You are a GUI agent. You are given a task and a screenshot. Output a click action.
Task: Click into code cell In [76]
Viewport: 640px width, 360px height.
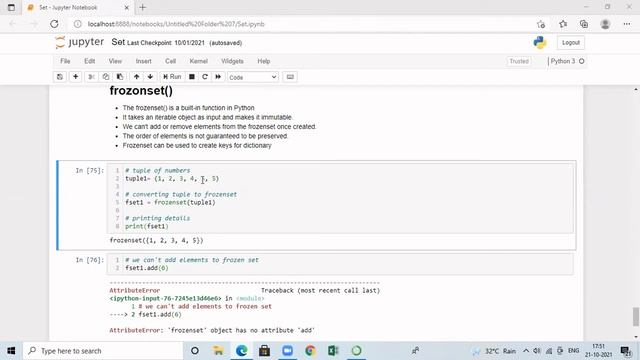[x=340, y=264]
